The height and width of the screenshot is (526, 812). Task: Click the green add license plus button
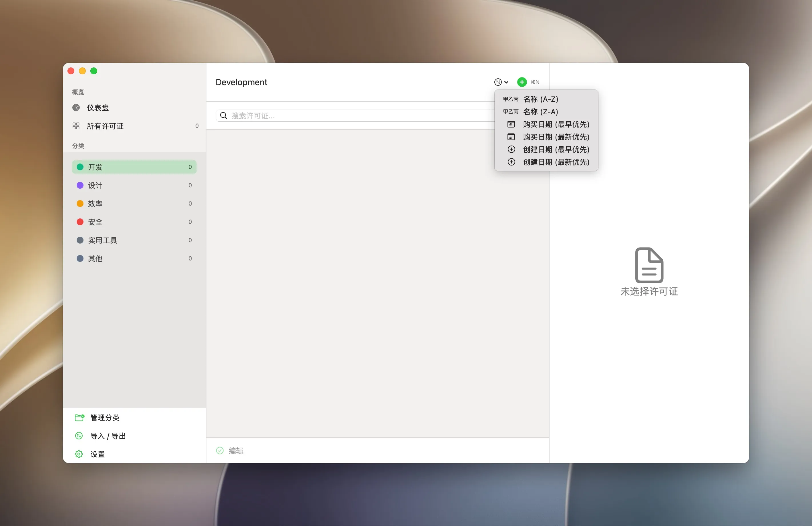(x=522, y=82)
